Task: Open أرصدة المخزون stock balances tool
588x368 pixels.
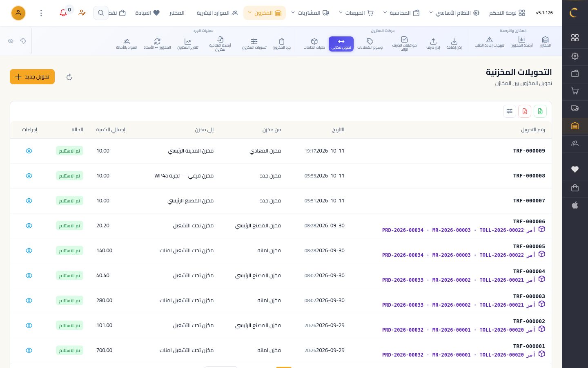Action: point(521,42)
